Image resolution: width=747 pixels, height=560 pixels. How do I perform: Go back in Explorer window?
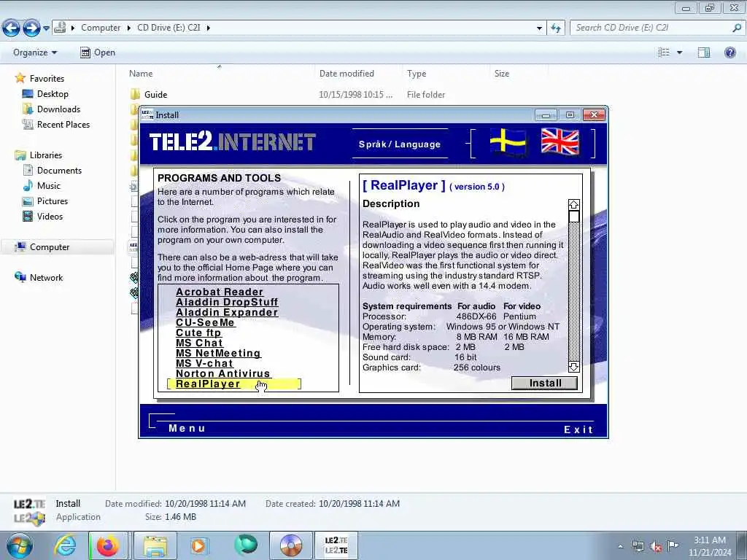pos(11,28)
